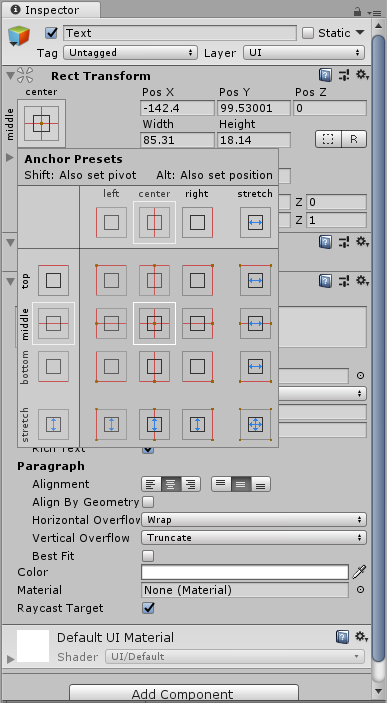Image resolution: width=387 pixels, height=703 pixels.
Task: Set text alignment to right
Action: pos(191,484)
